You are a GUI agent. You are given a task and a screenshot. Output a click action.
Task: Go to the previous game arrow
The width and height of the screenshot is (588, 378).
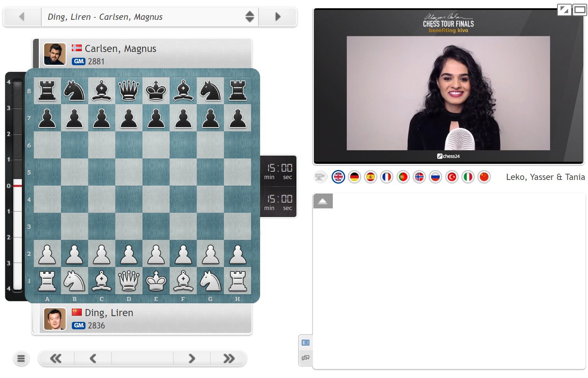pos(22,17)
